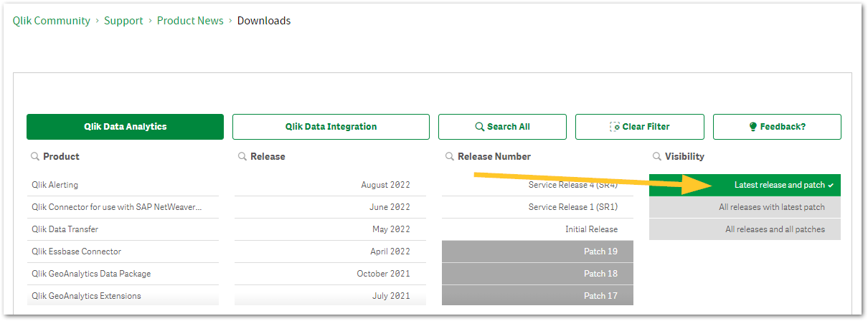Click search icon next to Release header
Image resolution: width=868 pixels, height=321 pixels.
(242, 156)
